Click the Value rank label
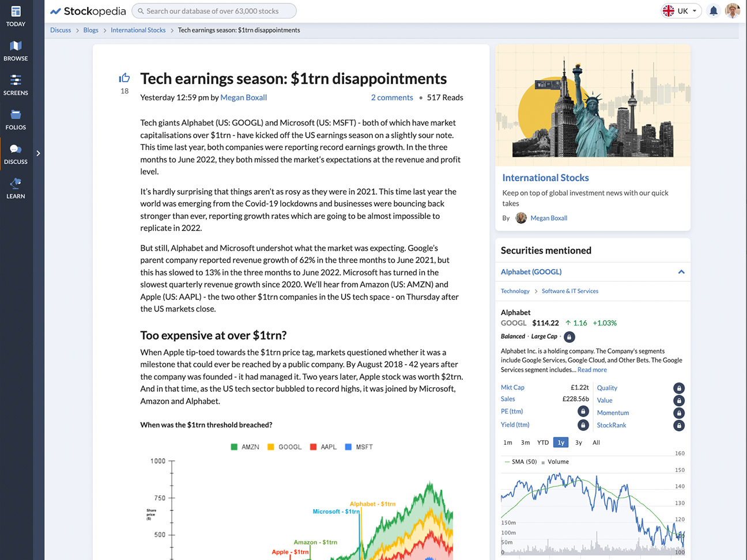This screenshot has width=747, height=560. point(605,400)
